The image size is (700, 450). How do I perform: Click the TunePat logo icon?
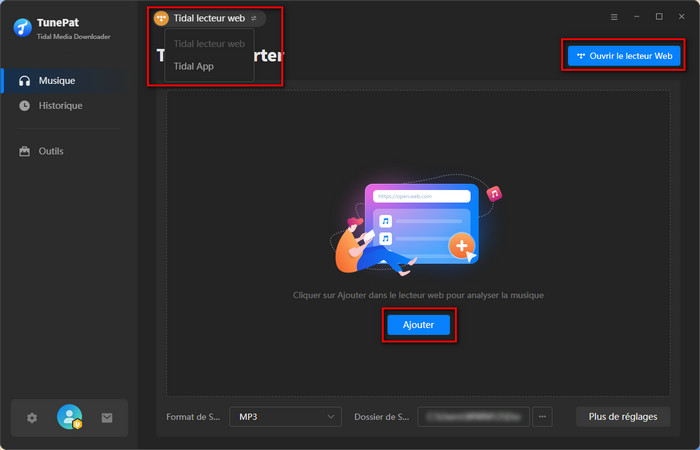(23, 27)
